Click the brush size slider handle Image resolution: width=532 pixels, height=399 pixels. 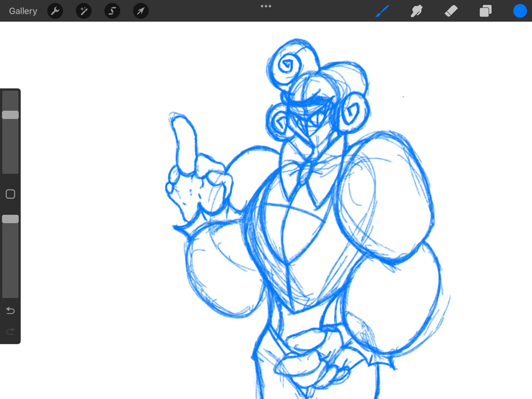coord(10,115)
